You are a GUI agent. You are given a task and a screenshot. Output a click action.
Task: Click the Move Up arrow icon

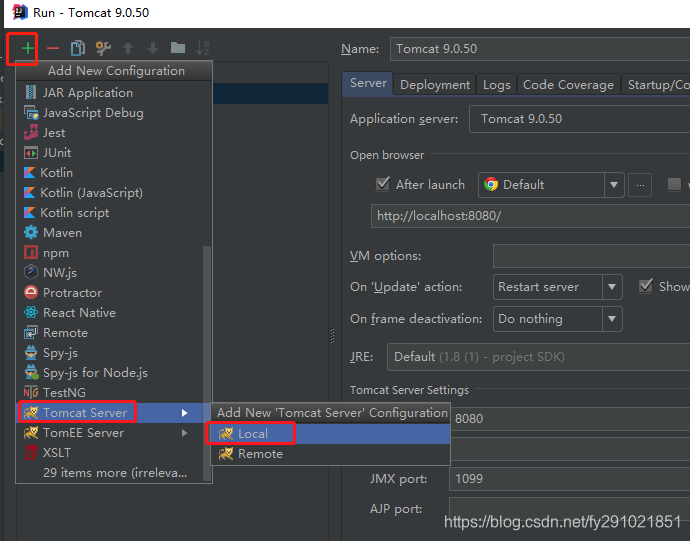click(128, 48)
